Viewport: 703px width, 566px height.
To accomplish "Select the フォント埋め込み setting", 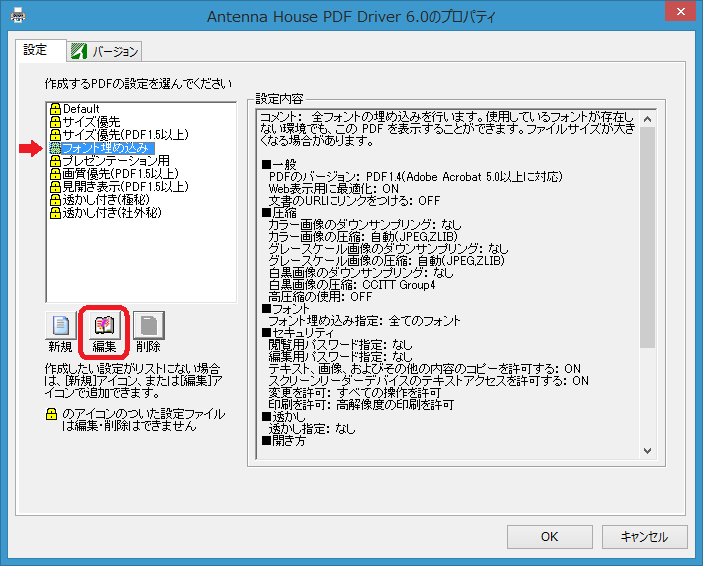I will pyautogui.click(x=108, y=148).
